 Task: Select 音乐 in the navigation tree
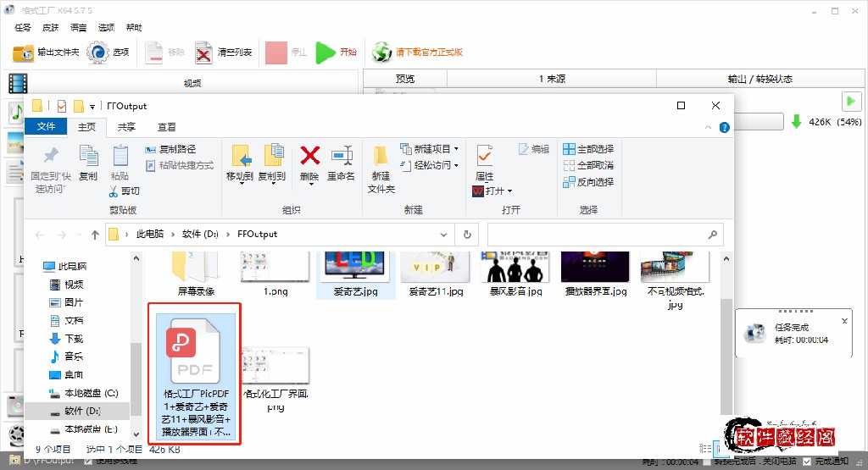(67, 357)
